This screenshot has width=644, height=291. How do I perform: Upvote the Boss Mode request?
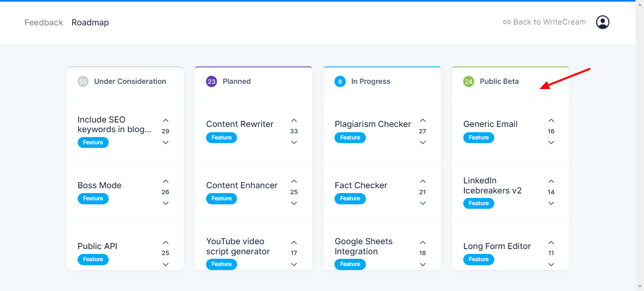pyautogui.click(x=165, y=181)
